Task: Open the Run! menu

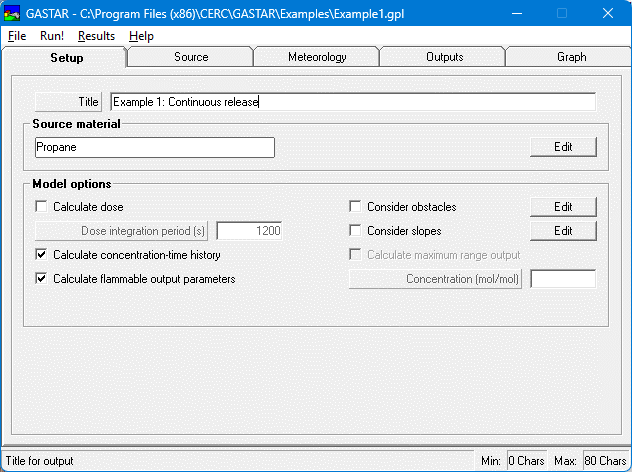Action: coord(52,36)
